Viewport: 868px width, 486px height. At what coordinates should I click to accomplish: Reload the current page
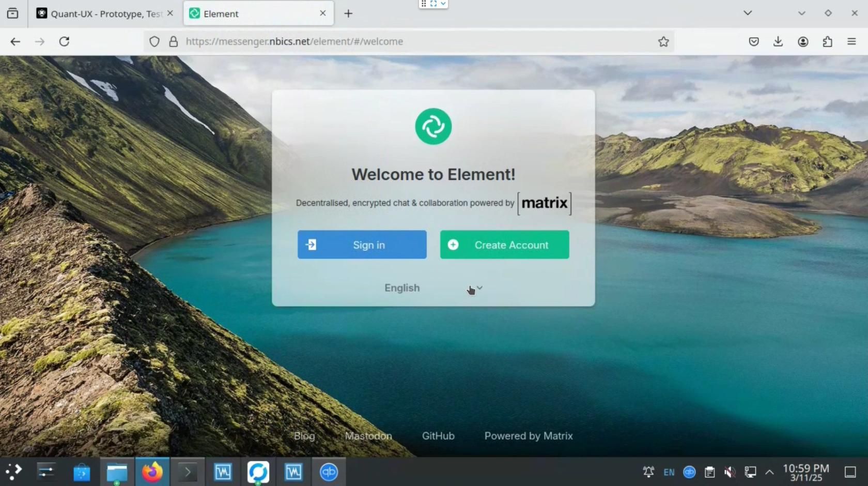[64, 41]
